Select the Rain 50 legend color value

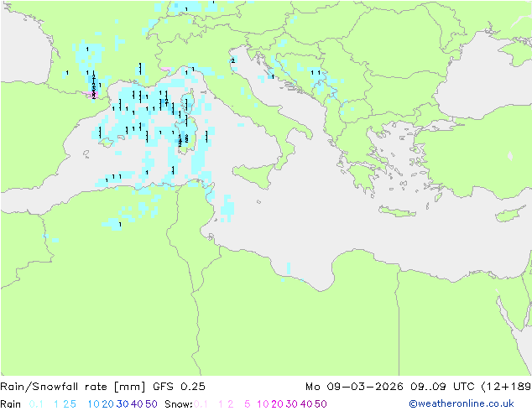151,404
